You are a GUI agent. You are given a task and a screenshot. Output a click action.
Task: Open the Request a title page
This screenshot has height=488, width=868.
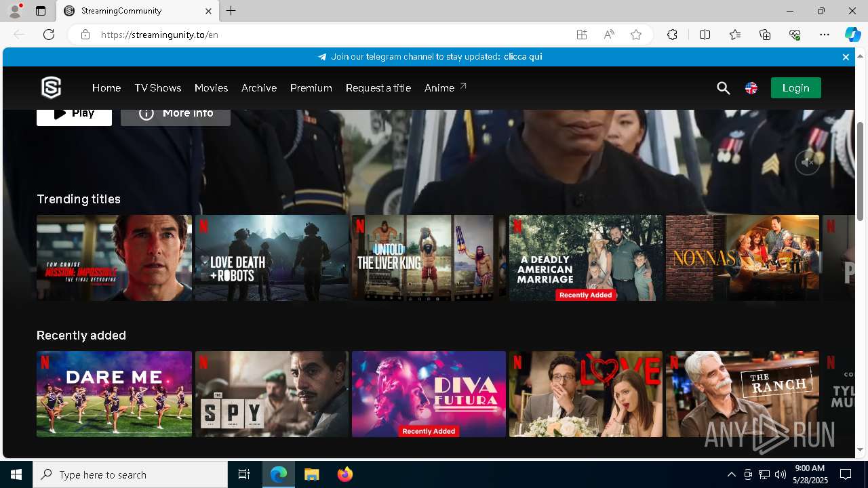(378, 88)
